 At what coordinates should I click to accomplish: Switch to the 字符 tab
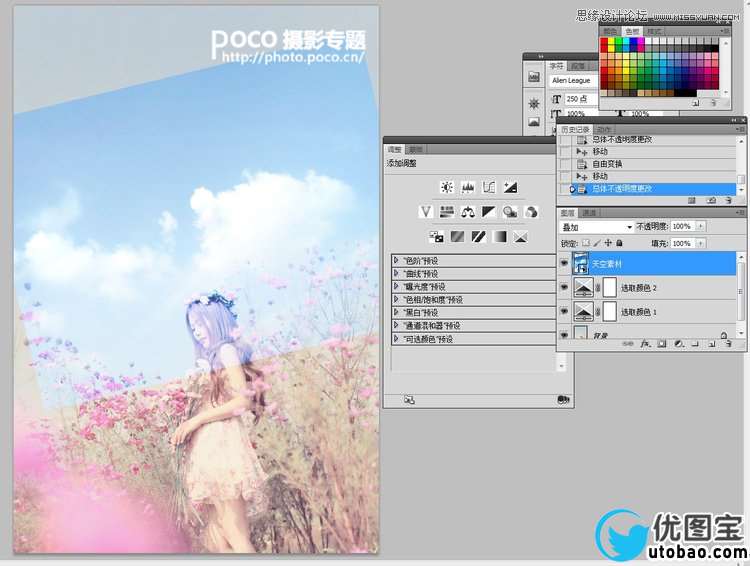click(x=556, y=66)
